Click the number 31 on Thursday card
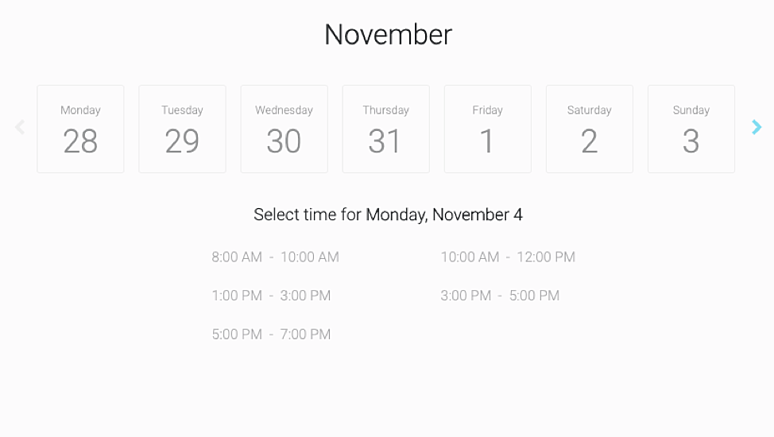Viewport: 774px width, 437px height. tap(384, 141)
